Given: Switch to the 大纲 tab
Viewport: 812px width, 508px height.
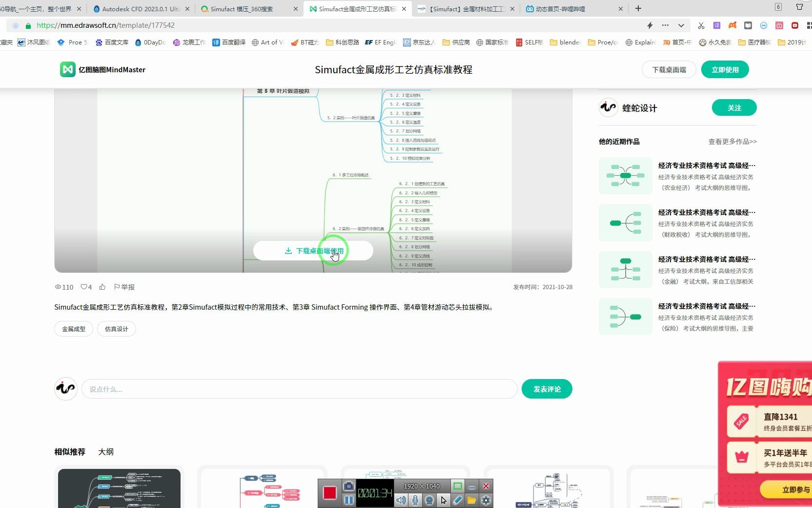Looking at the screenshot, I should click(x=105, y=452).
